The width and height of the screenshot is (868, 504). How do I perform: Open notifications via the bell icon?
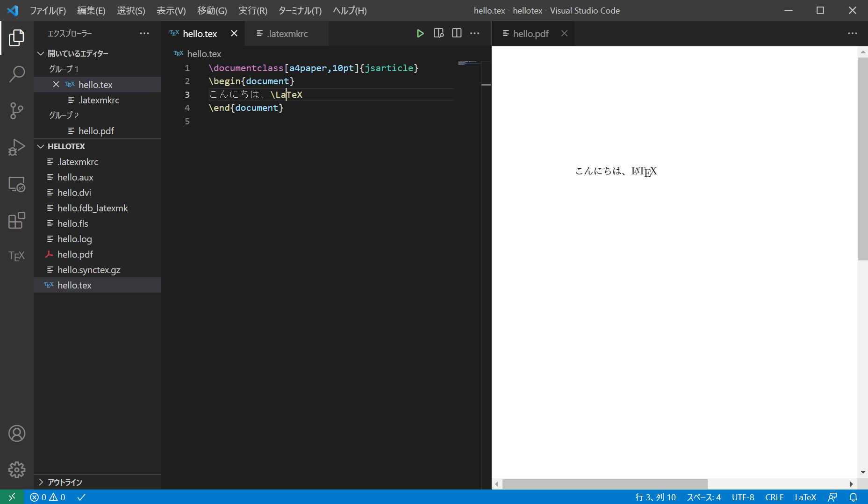click(854, 497)
